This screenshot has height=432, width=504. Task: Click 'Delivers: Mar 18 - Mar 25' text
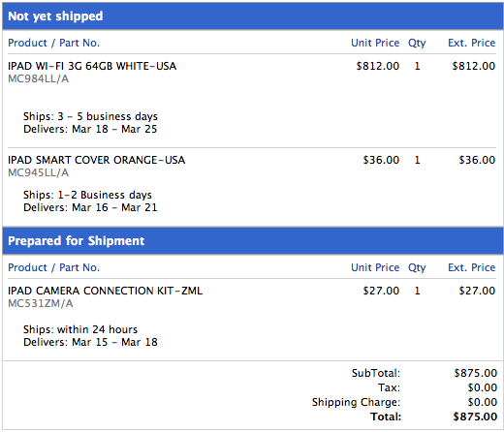click(90, 129)
